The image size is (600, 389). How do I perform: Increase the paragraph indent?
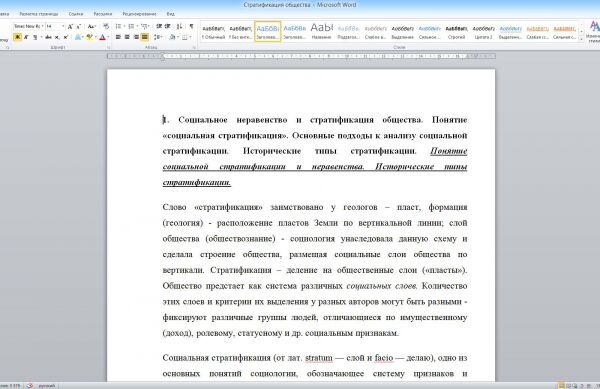click(168, 26)
